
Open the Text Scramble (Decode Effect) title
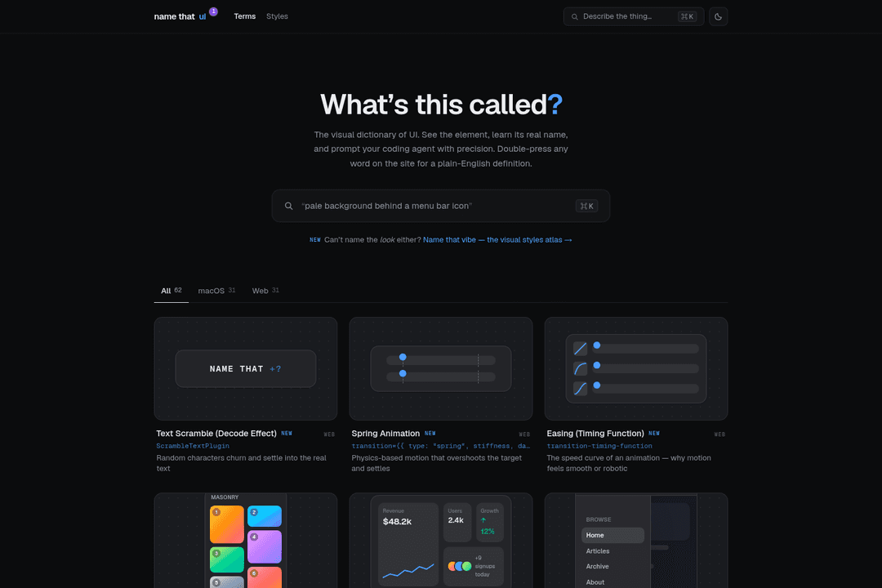[216, 434]
